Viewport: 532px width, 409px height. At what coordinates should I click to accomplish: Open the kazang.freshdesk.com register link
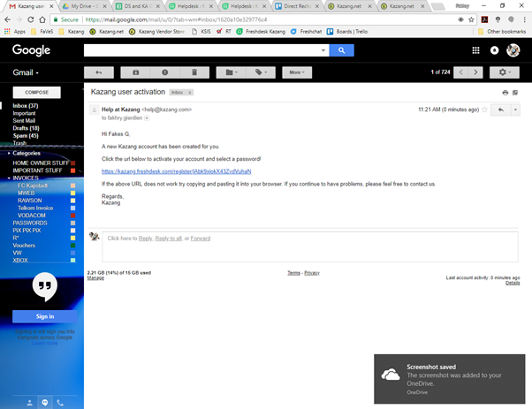click(x=177, y=171)
